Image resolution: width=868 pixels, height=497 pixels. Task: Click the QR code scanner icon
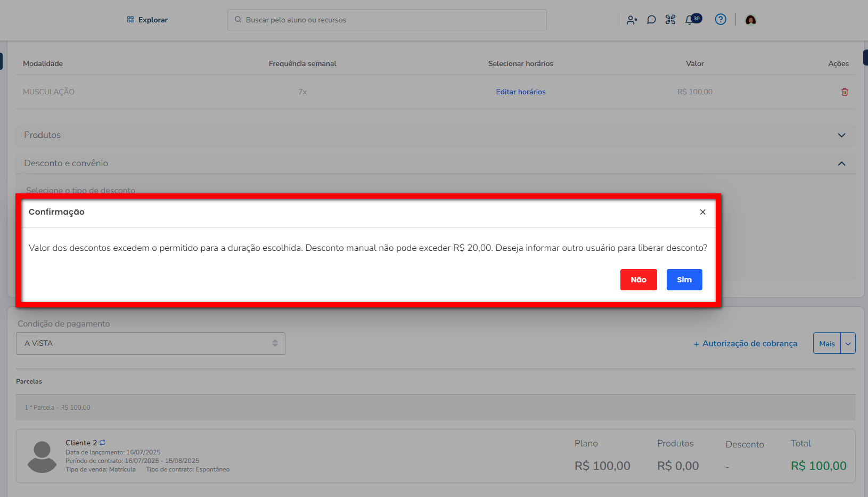click(670, 20)
